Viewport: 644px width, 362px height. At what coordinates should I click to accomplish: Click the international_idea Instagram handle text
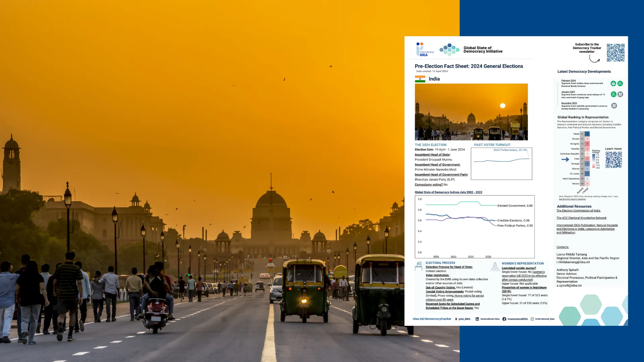545,319
